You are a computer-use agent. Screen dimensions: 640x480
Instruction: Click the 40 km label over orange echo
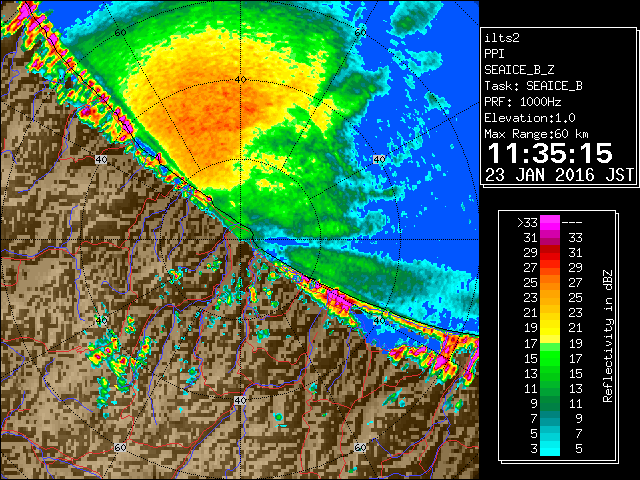click(241, 80)
